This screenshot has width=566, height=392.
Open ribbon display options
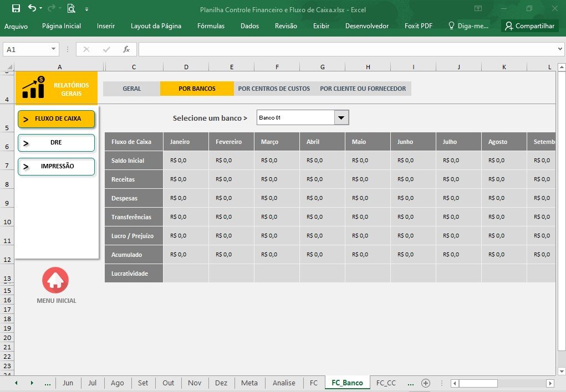point(478,9)
